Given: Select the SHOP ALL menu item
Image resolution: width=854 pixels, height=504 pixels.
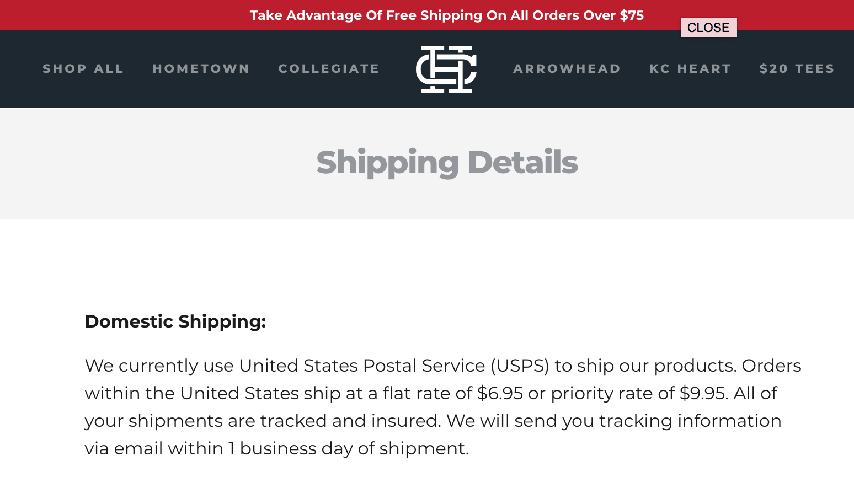Looking at the screenshot, I should tap(83, 68).
